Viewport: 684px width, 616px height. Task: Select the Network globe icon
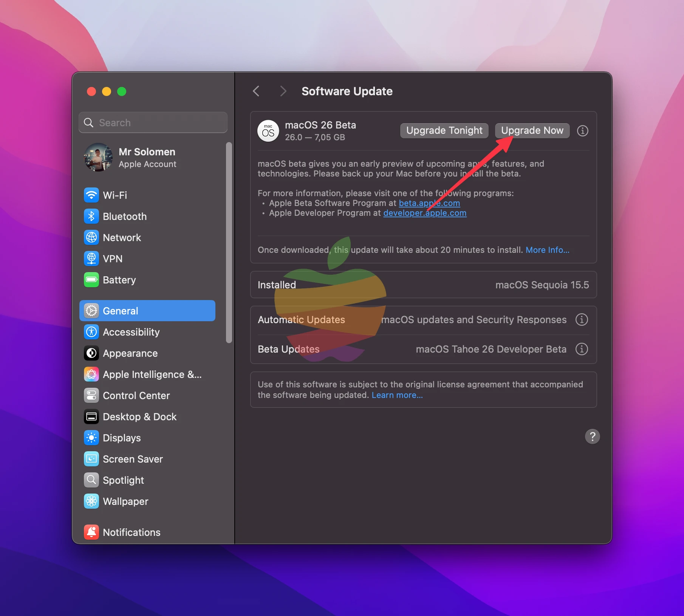click(x=91, y=238)
